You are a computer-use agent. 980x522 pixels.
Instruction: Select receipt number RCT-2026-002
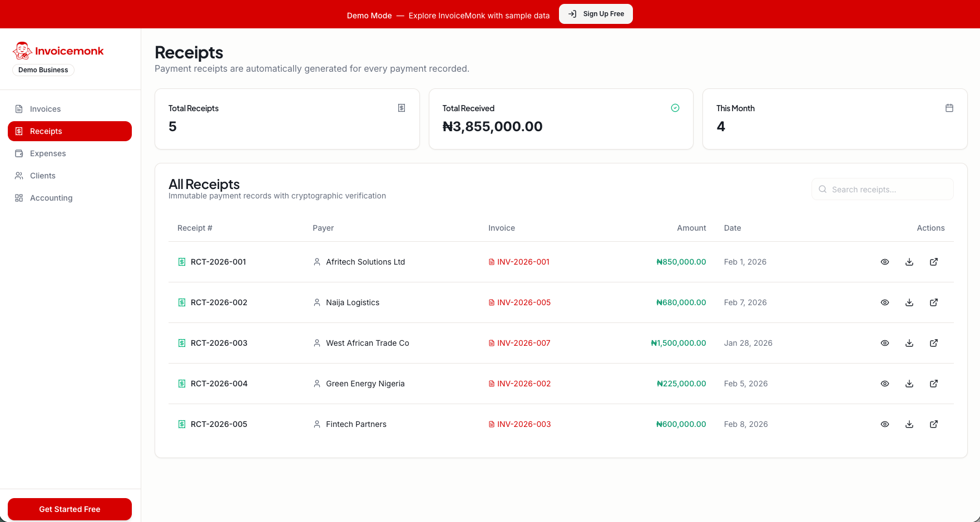click(219, 302)
